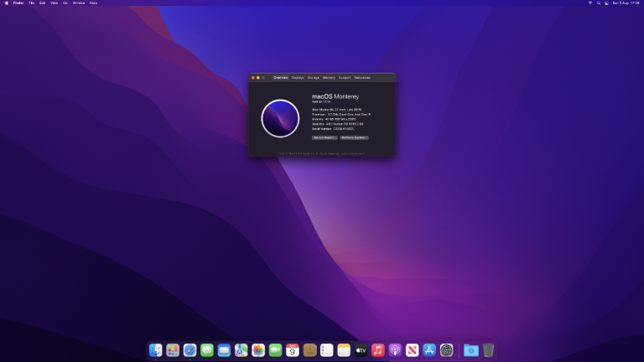
Task: Click the Serial Number line
Action: pyautogui.click(x=333, y=129)
